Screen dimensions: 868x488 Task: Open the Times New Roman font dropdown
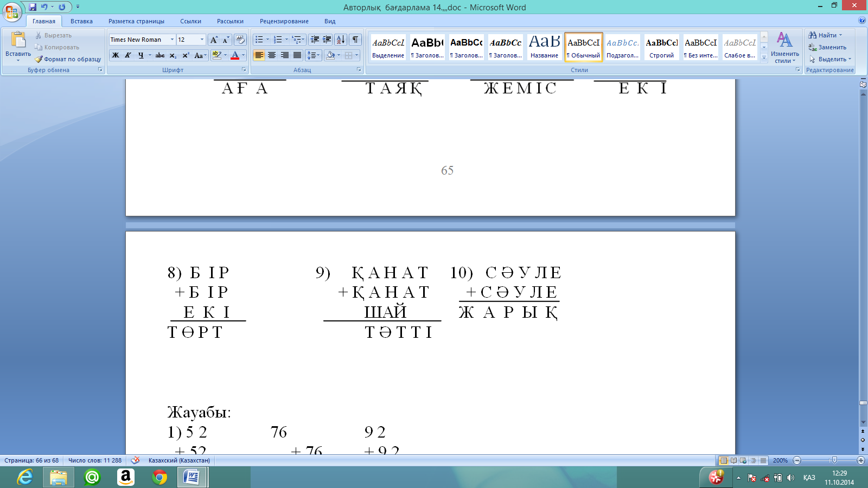[x=142, y=40]
